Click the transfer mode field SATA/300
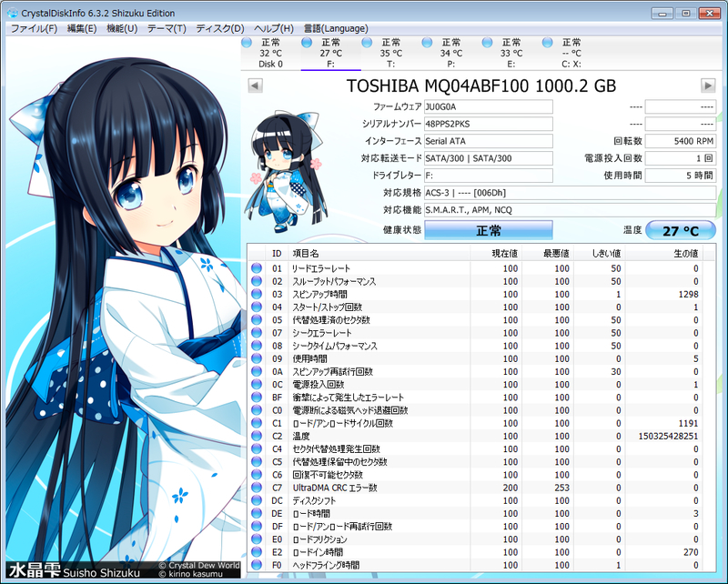The image size is (728, 584). click(489, 158)
